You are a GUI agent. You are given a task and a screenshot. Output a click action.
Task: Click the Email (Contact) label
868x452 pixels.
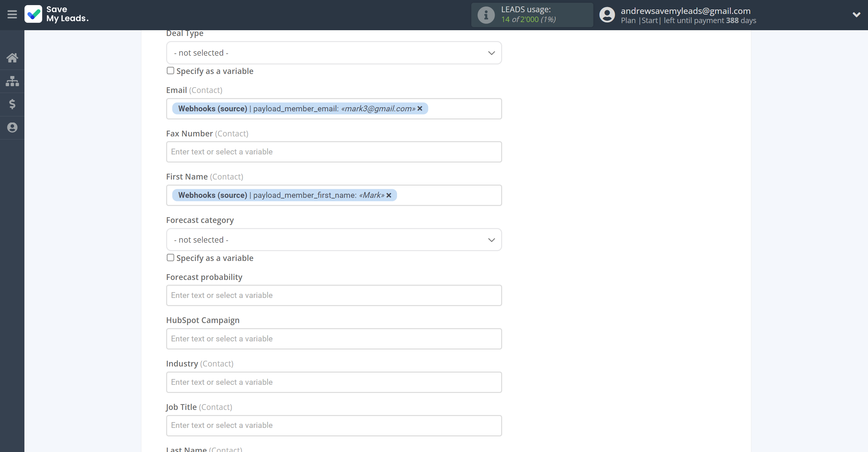pos(194,90)
